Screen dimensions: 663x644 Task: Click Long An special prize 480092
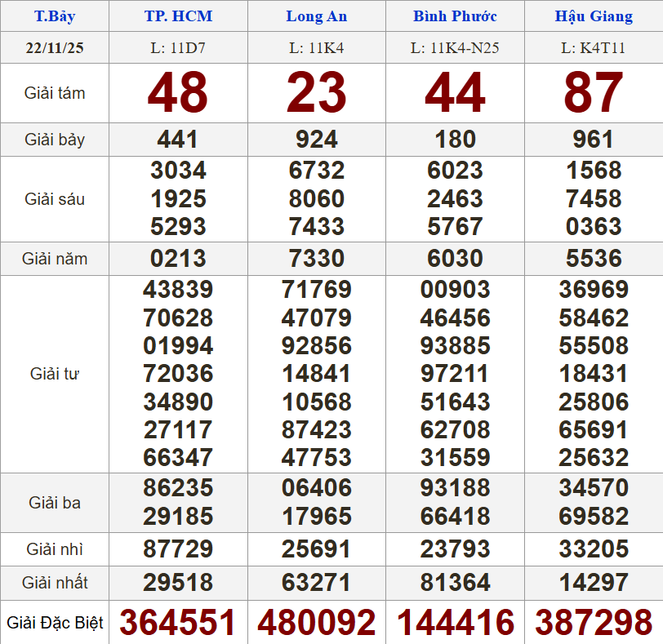click(317, 623)
